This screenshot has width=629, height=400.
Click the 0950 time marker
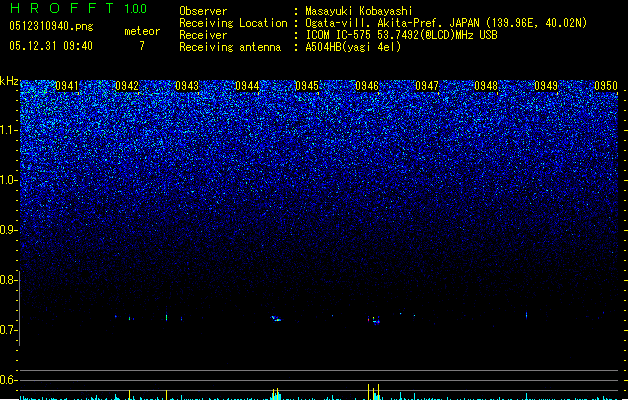[606, 86]
